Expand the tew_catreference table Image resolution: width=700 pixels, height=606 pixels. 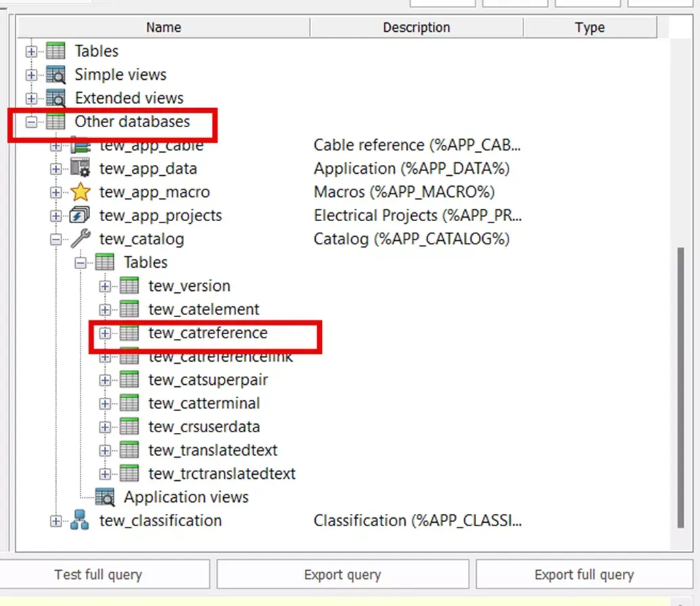tap(105, 333)
